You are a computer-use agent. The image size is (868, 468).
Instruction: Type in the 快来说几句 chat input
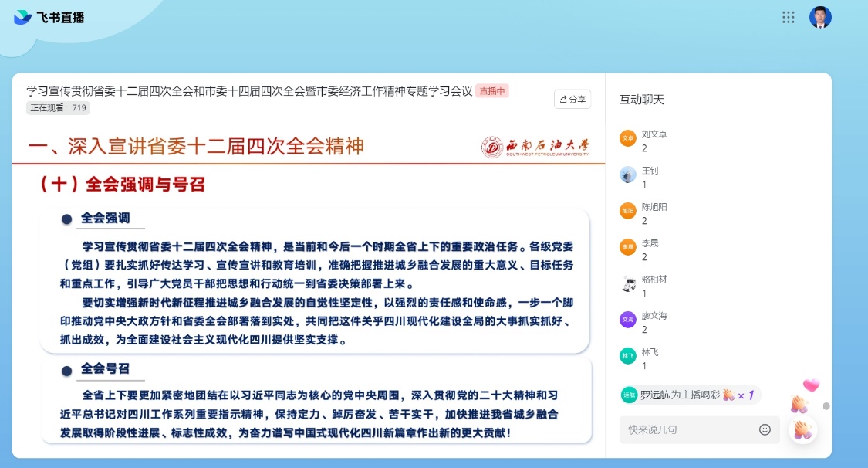[x=687, y=429]
